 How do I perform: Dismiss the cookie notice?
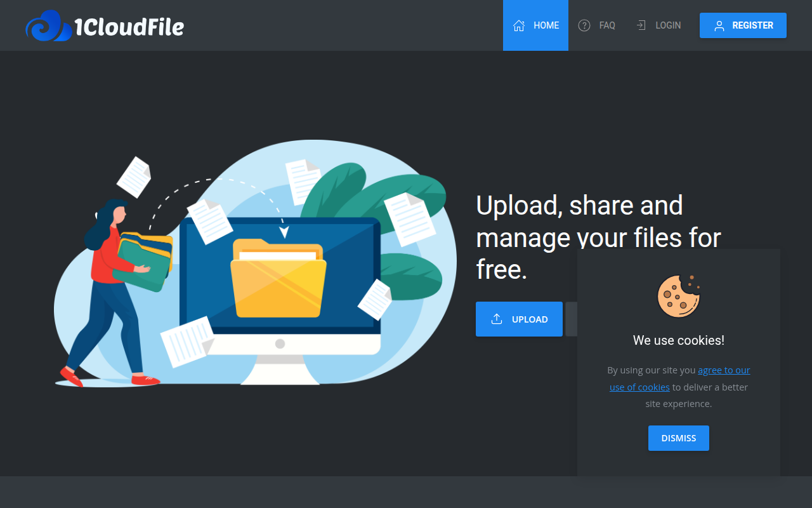679,438
